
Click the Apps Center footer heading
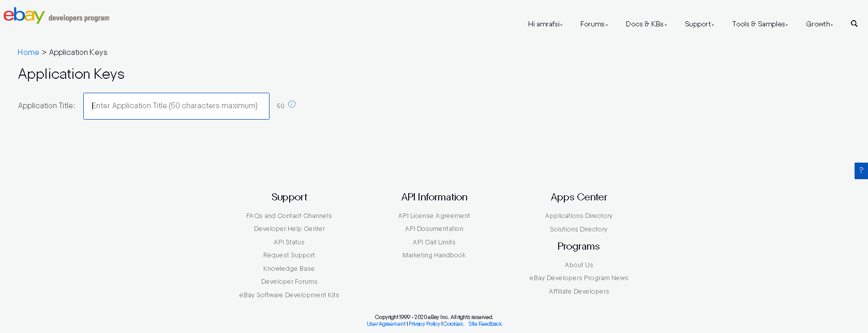pyautogui.click(x=579, y=197)
